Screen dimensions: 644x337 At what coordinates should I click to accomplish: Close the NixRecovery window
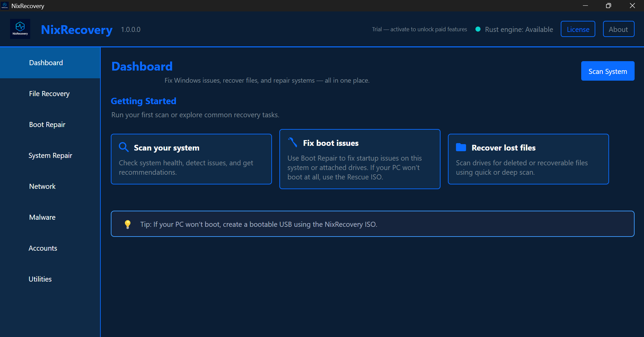[632, 6]
